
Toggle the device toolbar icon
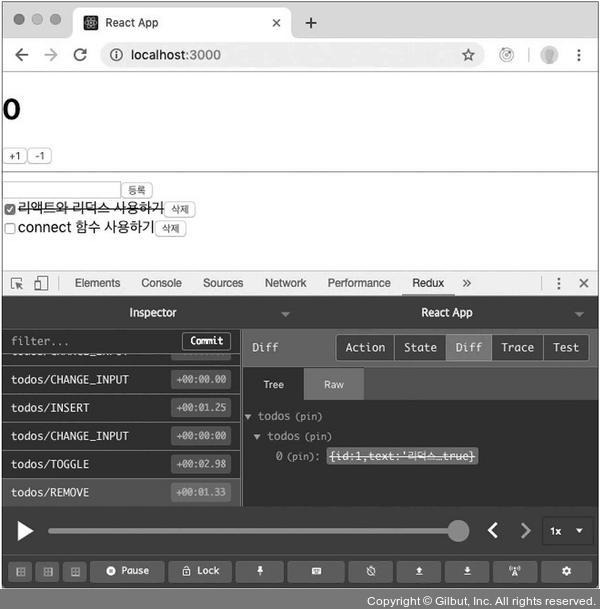pos(41,284)
